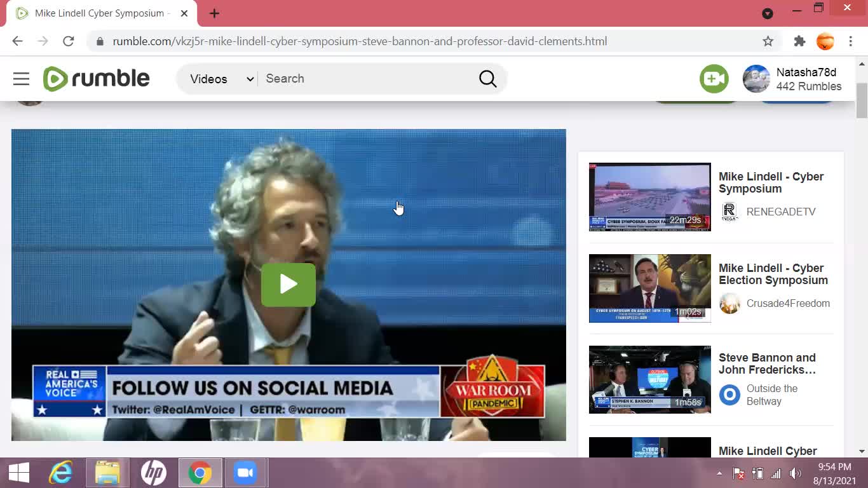
Task: Click the red-x flag tray icon
Action: click(738, 473)
